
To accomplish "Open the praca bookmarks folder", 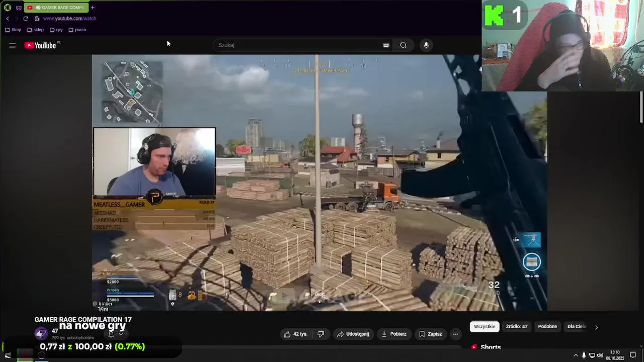I will point(77,30).
